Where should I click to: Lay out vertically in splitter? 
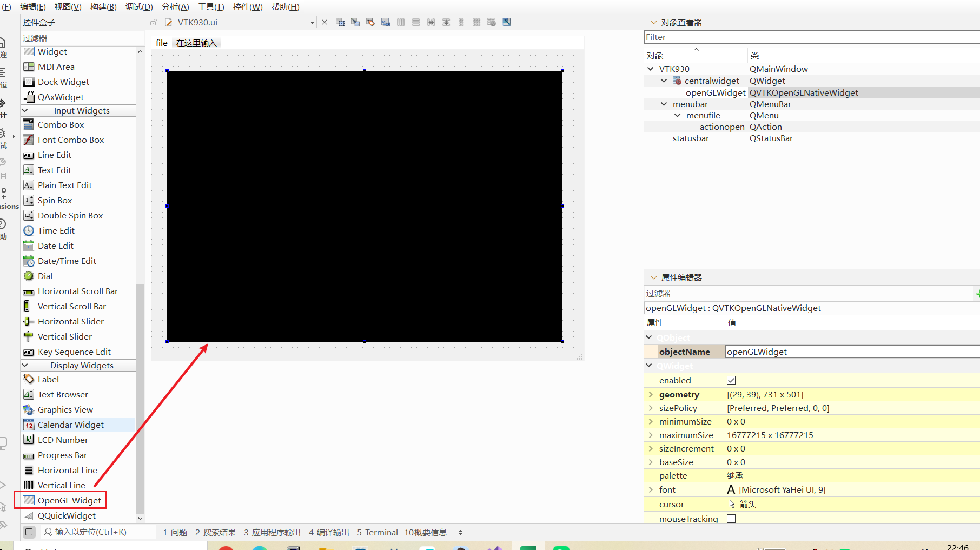coord(446,22)
